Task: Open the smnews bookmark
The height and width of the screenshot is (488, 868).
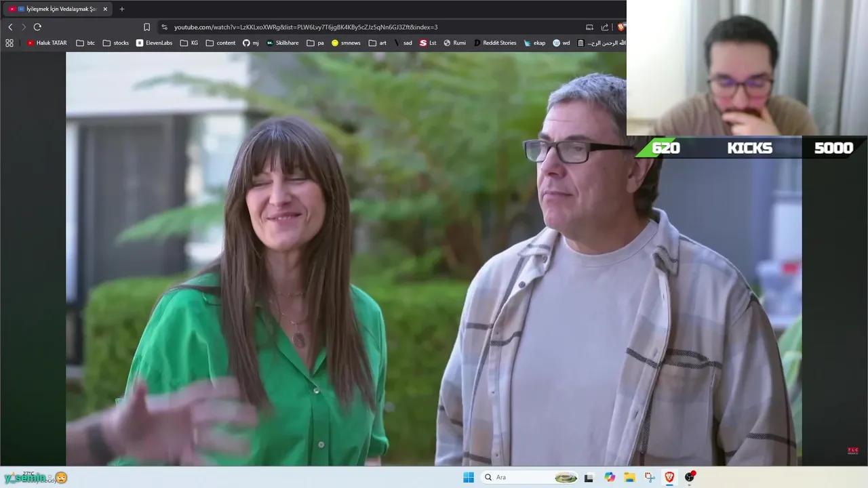Action: coord(346,43)
